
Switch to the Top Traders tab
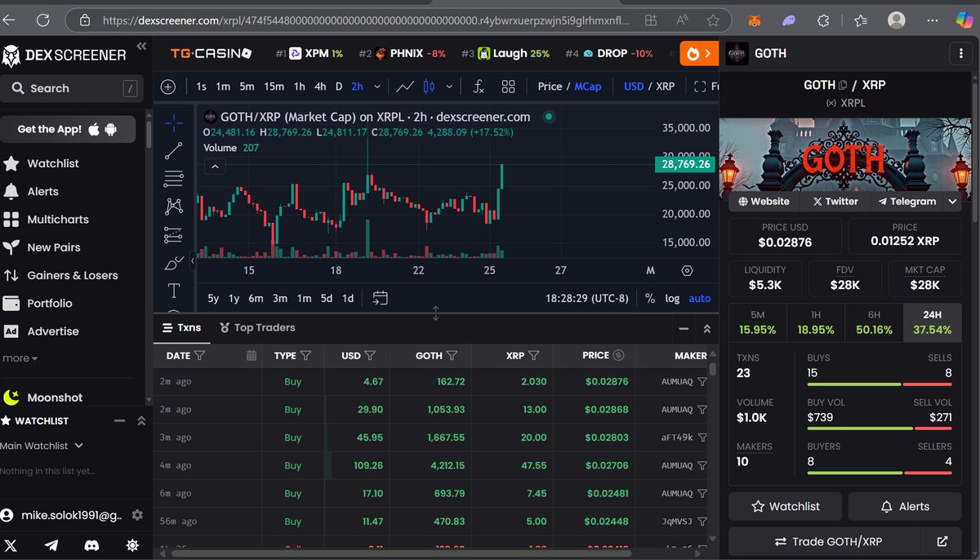(x=257, y=327)
